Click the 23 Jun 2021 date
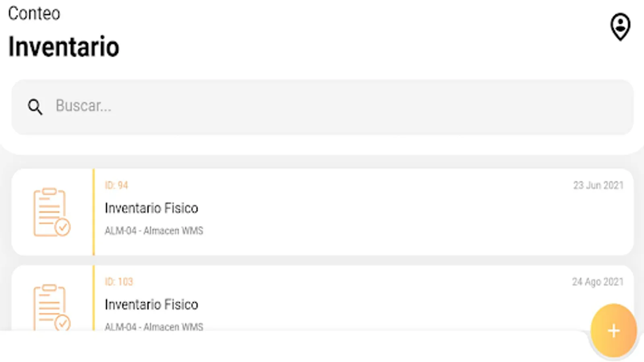This screenshot has width=644, height=362. coord(598,185)
